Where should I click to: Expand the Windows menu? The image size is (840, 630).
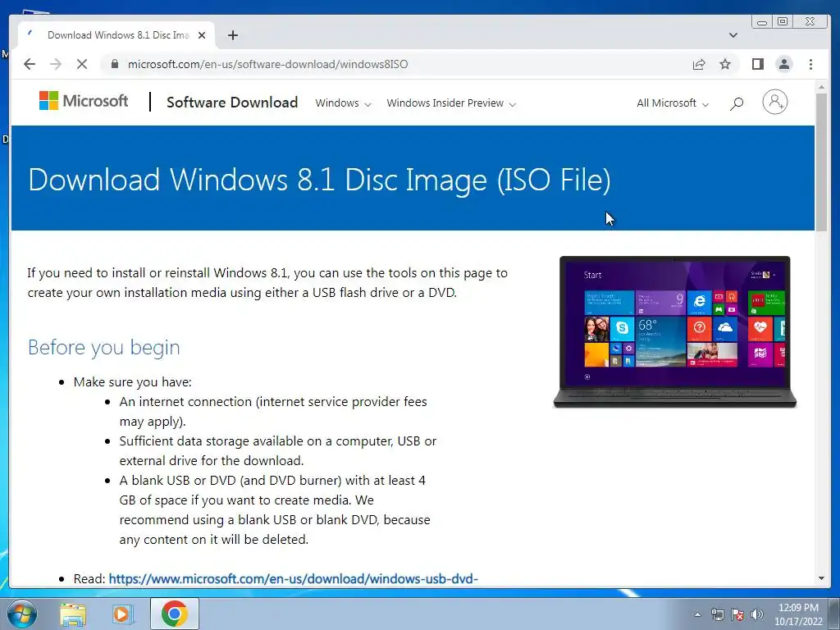(x=343, y=103)
